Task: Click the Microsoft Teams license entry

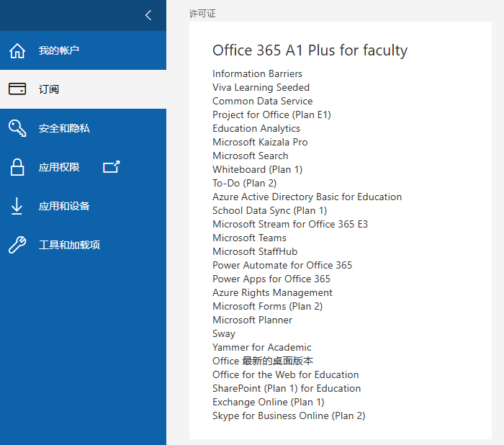Action: tap(249, 238)
